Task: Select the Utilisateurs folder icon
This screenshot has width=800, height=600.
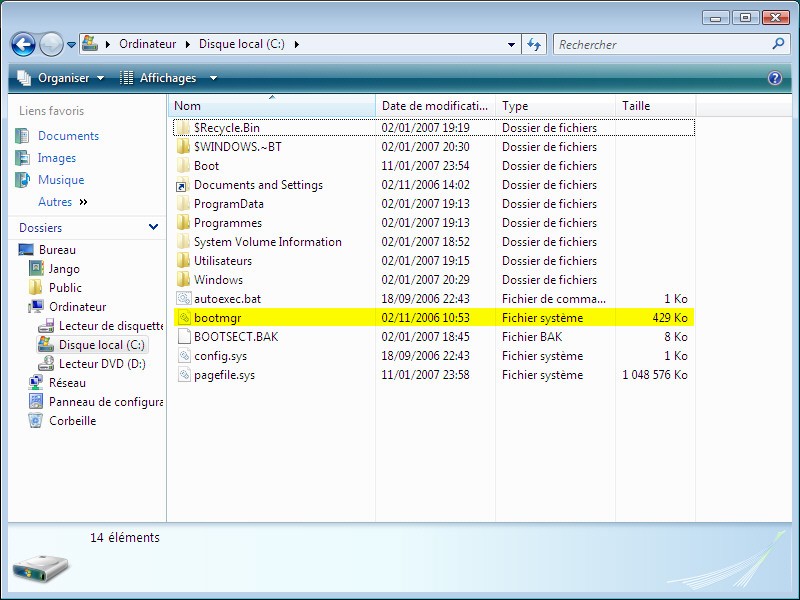Action: tap(183, 261)
